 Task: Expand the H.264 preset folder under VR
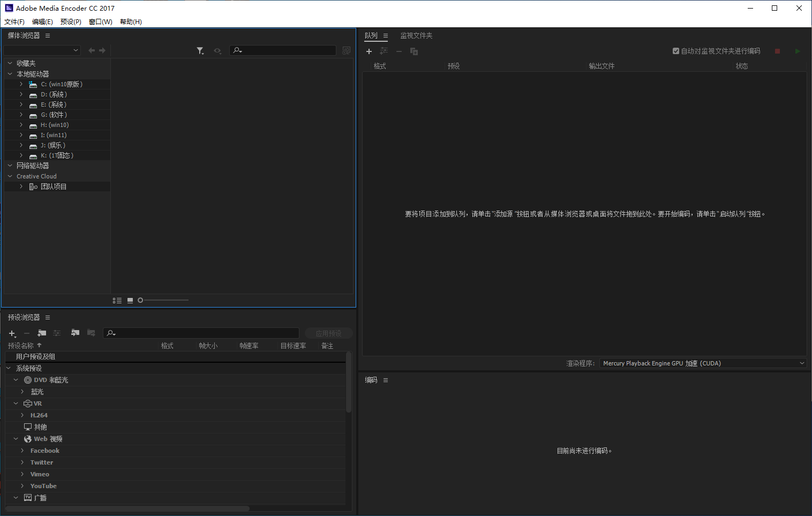click(22, 415)
